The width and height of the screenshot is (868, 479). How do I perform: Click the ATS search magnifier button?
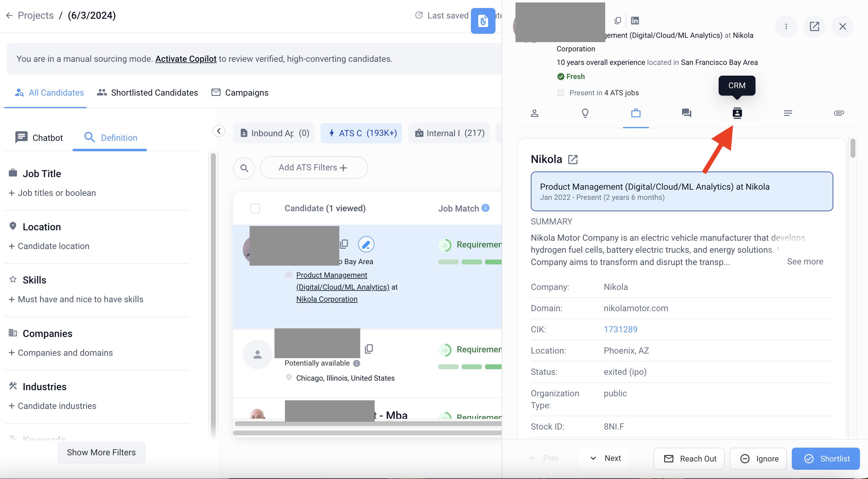(x=244, y=168)
